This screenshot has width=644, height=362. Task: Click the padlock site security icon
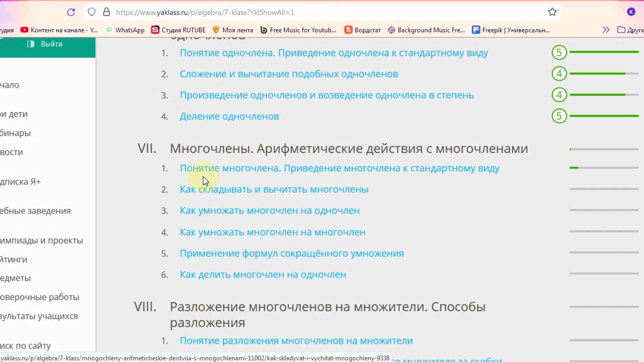(106, 12)
